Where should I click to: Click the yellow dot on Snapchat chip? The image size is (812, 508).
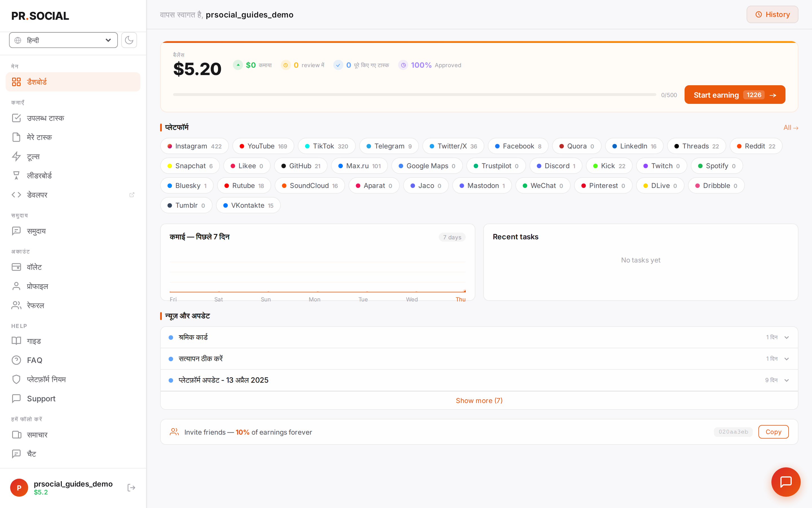(x=169, y=166)
